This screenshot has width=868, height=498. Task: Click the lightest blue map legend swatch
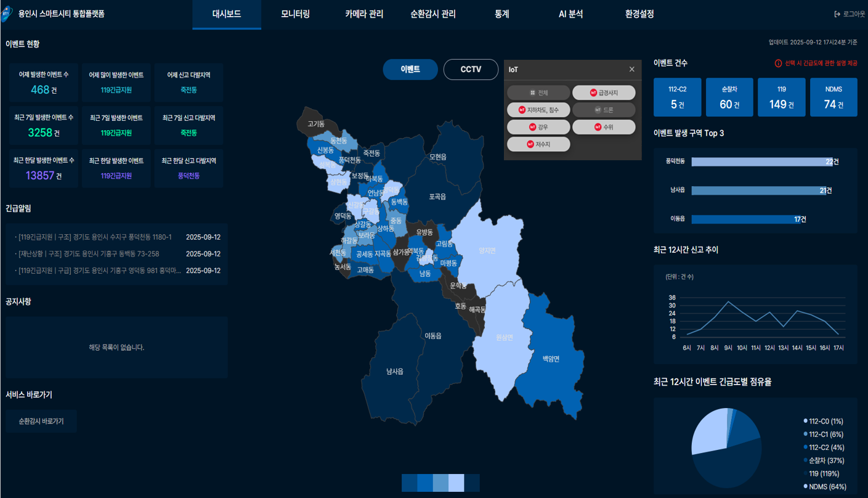coord(456,483)
